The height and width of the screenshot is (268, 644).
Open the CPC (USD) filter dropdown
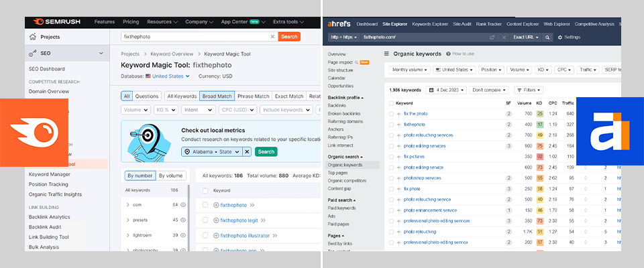point(237,110)
